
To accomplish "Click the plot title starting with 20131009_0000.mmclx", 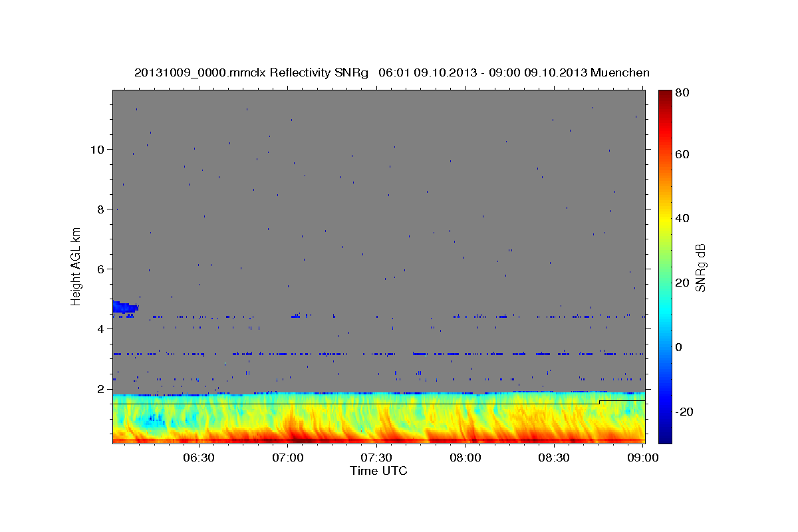I will click(392, 72).
